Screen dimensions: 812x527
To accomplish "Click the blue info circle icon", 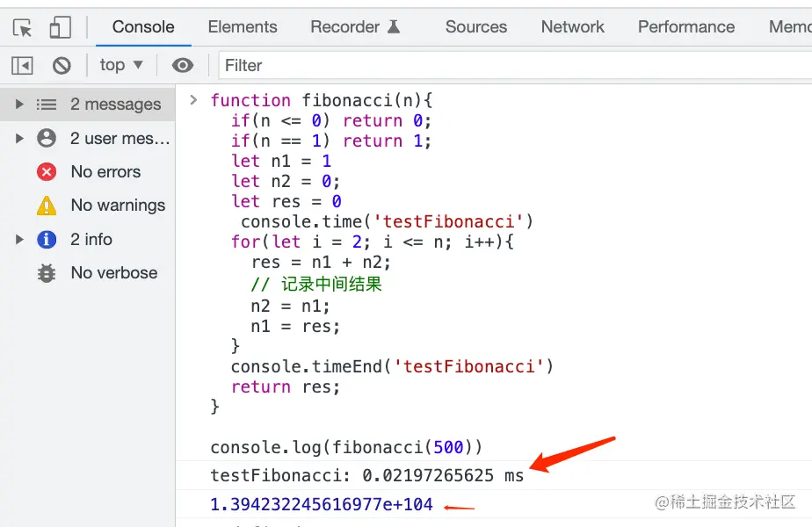I will point(47,240).
